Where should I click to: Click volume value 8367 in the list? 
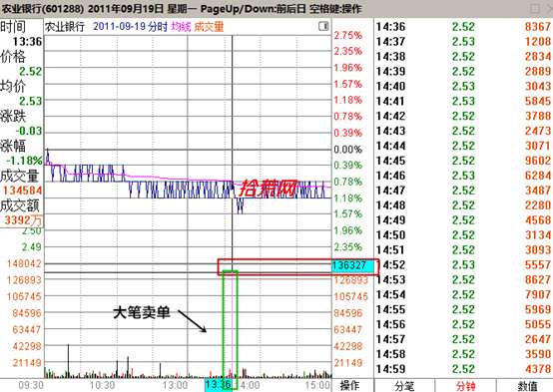[538, 27]
